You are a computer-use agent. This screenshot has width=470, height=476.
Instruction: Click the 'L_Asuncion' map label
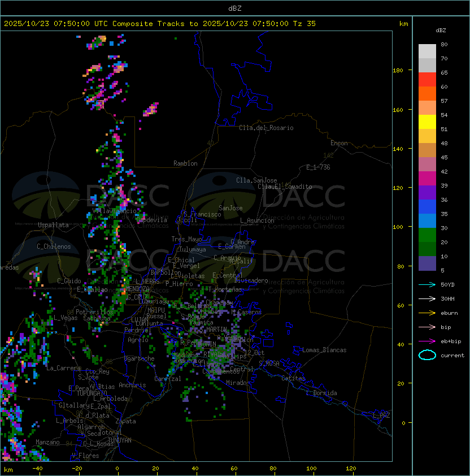pos(257,220)
